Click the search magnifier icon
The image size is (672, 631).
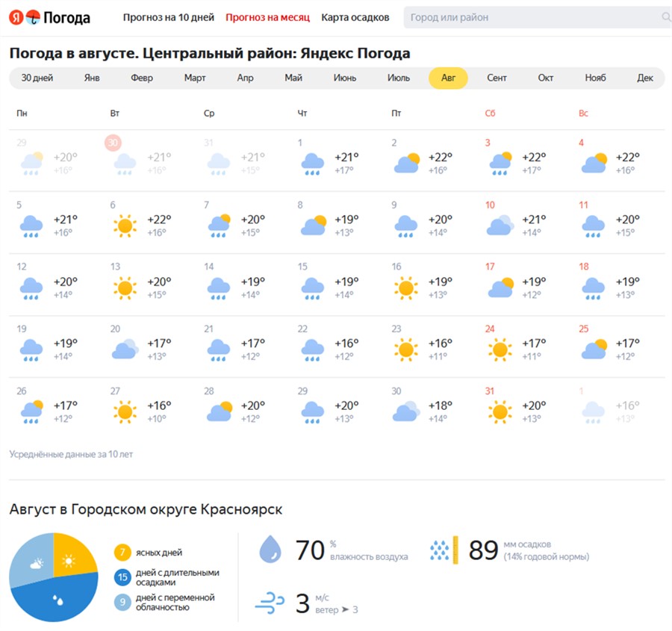click(x=665, y=17)
